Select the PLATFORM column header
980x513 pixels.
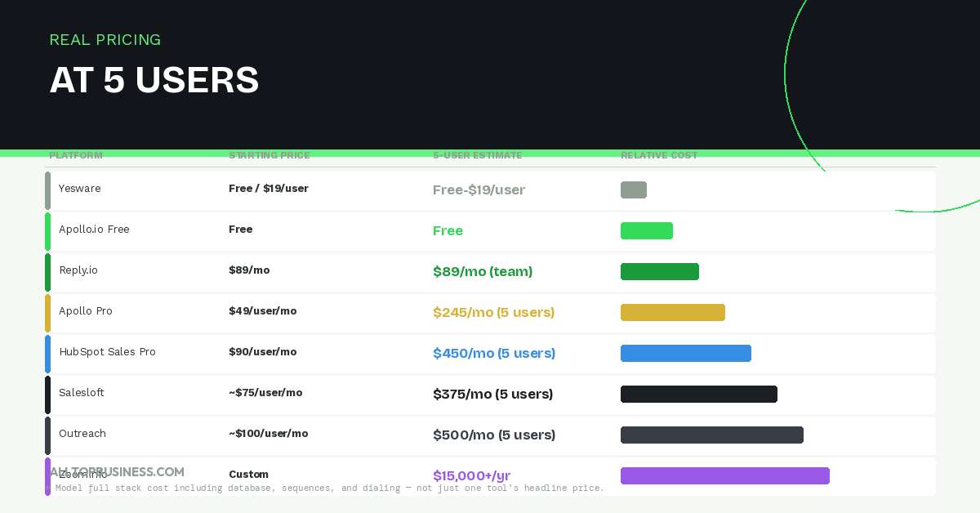pyautogui.click(x=76, y=155)
